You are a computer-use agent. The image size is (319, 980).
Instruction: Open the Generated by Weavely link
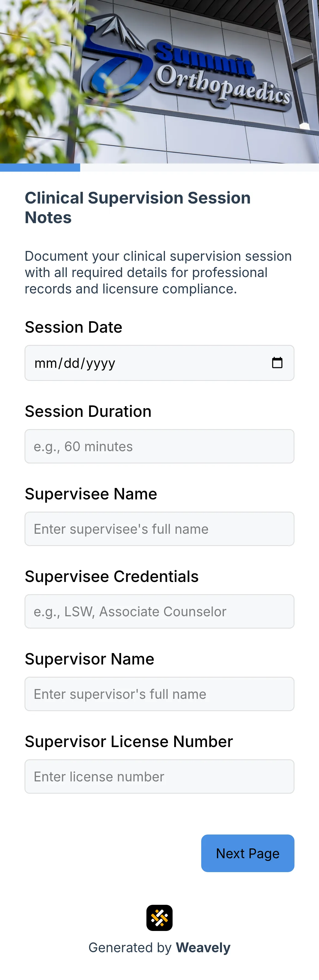pos(159,948)
